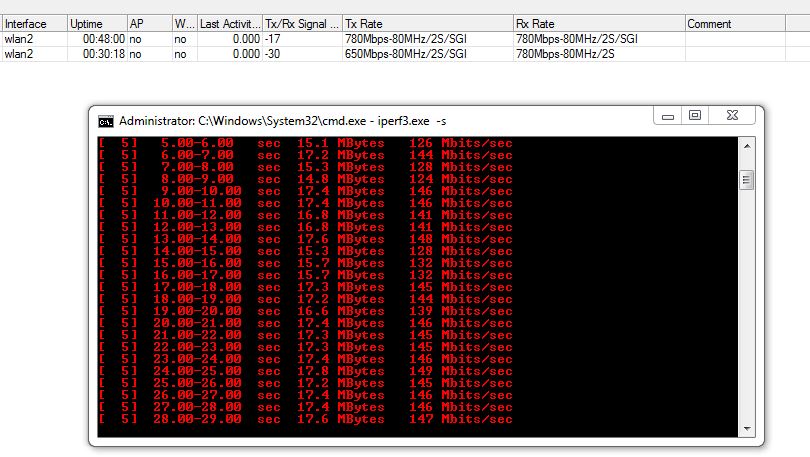Viewport: 810px width, 457px height.
Task: Click the 22.00-23.00 interval line
Action: point(306,347)
